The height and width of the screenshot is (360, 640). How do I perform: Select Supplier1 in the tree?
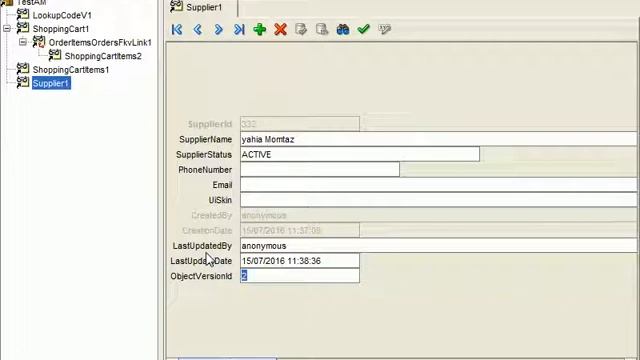click(51, 83)
